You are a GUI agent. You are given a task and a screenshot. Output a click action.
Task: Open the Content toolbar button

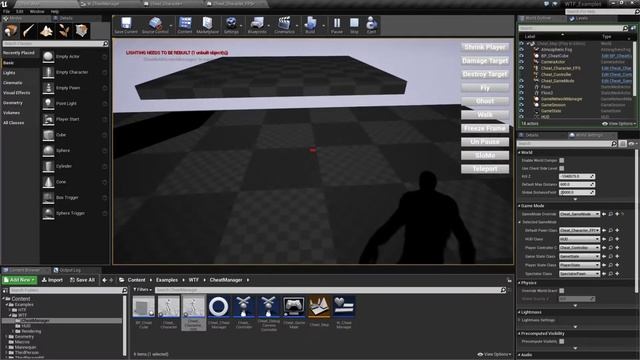pyautogui.click(x=185, y=25)
